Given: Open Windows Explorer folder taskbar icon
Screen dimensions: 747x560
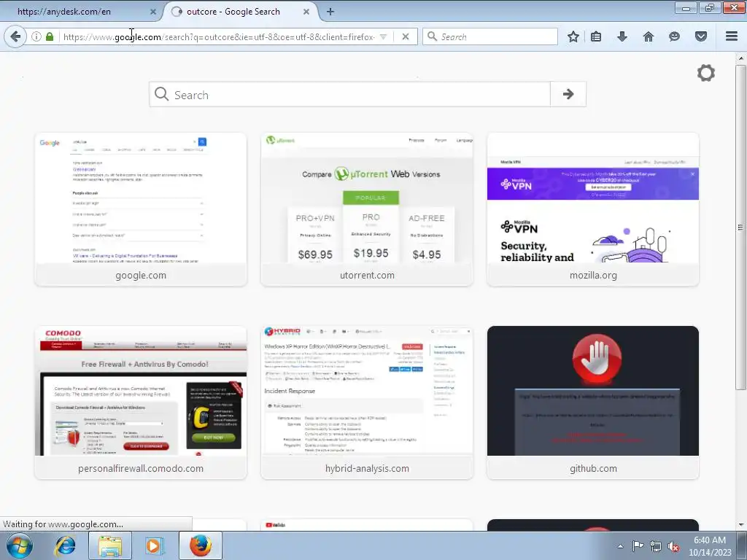Looking at the screenshot, I should [110, 545].
